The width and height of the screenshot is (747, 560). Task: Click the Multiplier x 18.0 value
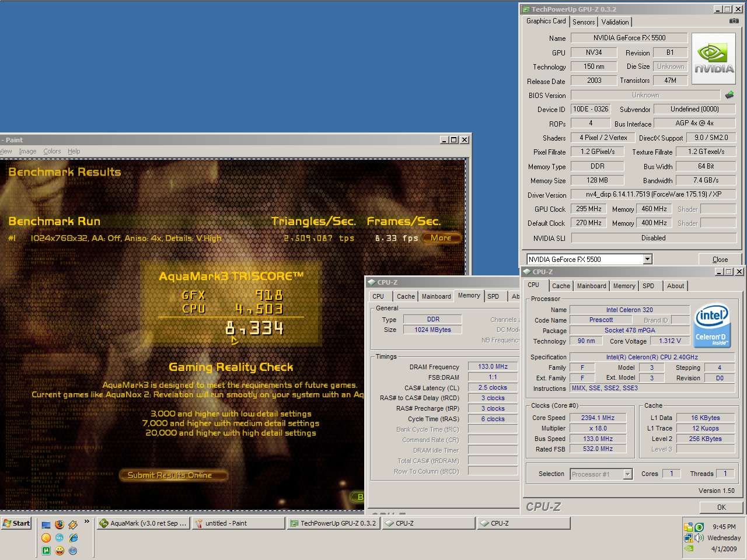(598, 428)
